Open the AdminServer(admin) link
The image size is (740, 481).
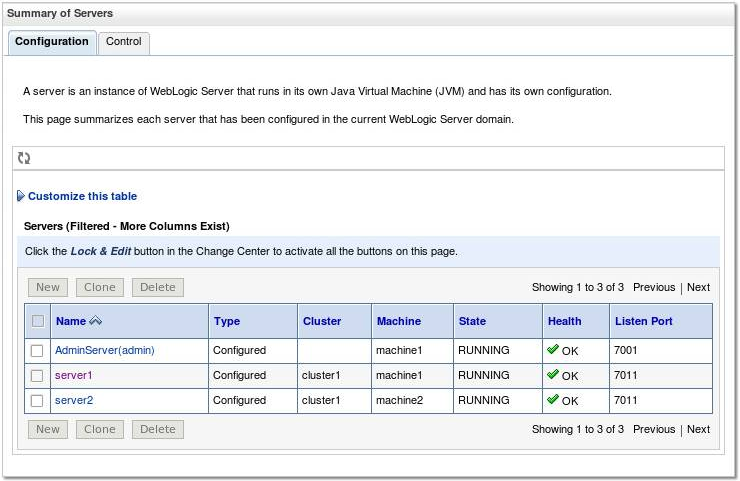click(x=105, y=350)
